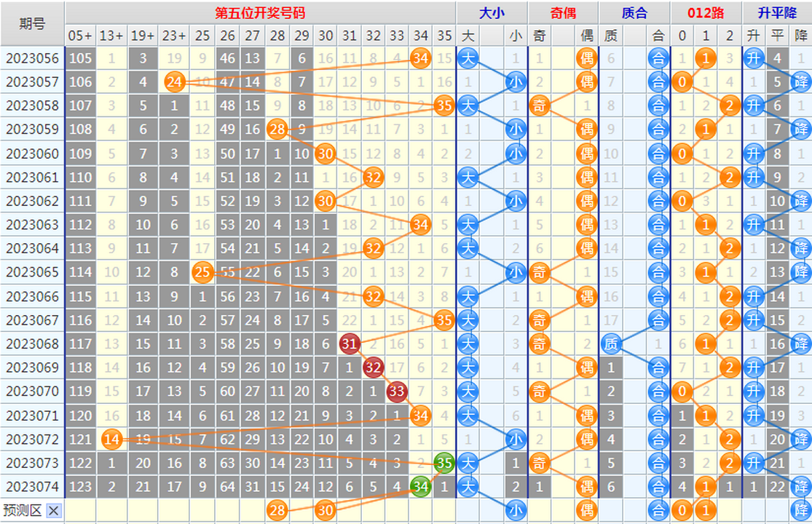Screen dimensions: 812x524
Task: Click blue 降 ball in 预测区 row
Action: point(801,511)
